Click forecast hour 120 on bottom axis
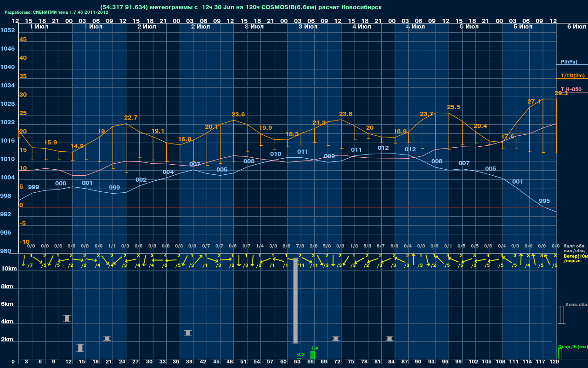This screenshot has height=368, width=588. tap(554, 362)
